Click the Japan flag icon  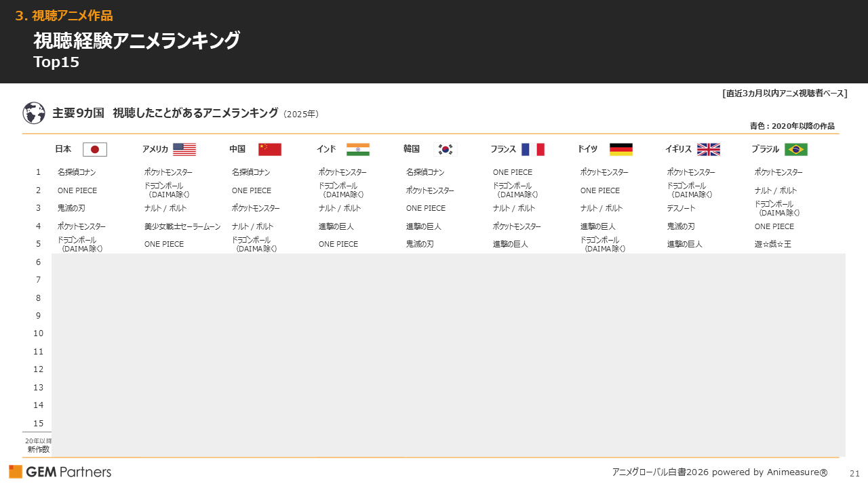tap(94, 149)
